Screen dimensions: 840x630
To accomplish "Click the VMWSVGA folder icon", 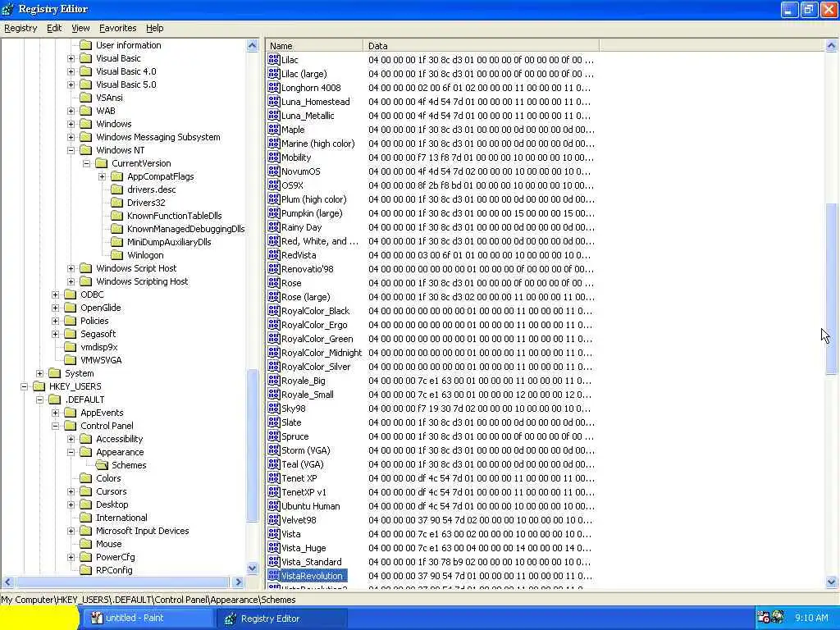I will [x=71, y=360].
